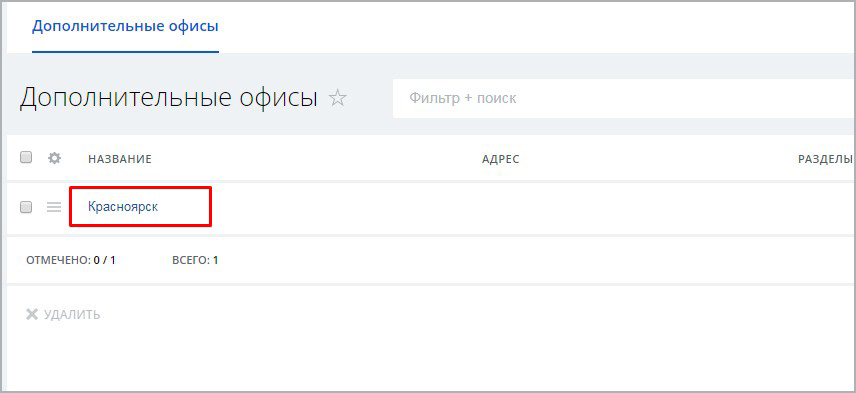The image size is (856, 393).
Task: Click the Красноярск row drag handle icon
Action: pos(54,207)
